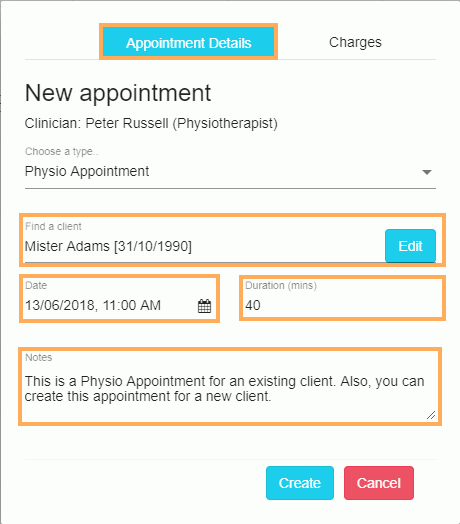Click the New appointment heading
Image resolution: width=460 pixels, height=524 pixels.
(x=118, y=93)
